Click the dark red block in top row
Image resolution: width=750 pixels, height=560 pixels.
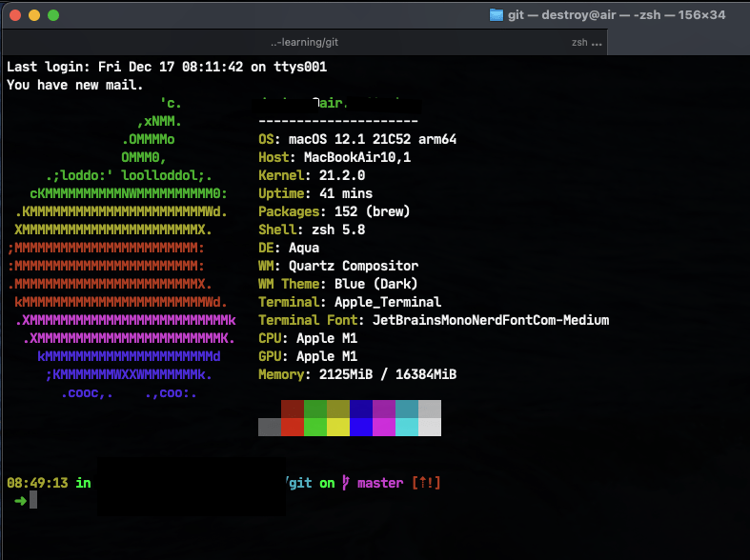click(x=292, y=409)
